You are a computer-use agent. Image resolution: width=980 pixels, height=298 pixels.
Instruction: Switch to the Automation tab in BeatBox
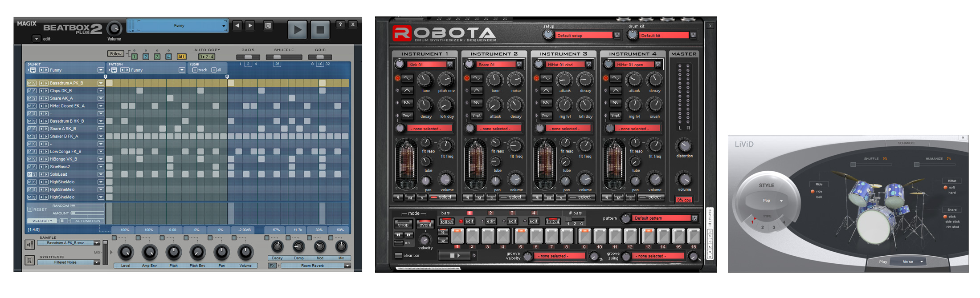[x=88, y=221]
